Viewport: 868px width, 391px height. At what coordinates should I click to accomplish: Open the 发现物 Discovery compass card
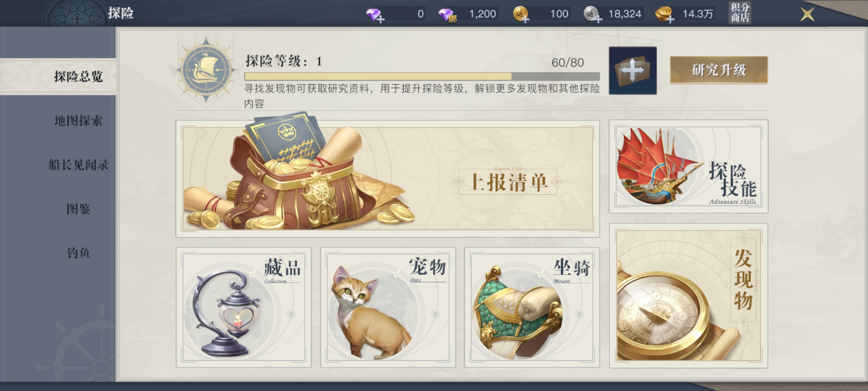click(689, 296)
